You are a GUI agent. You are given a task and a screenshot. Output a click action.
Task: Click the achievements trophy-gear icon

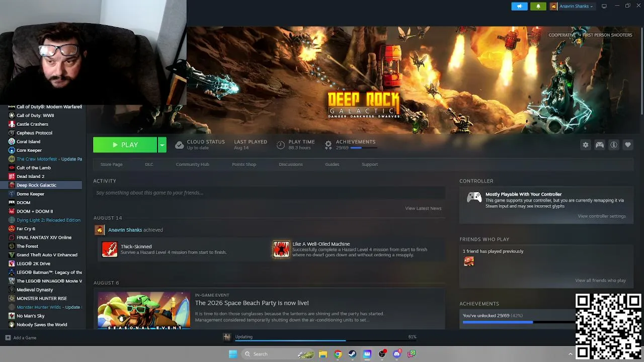pyautogui.click(x=328, y=145)
